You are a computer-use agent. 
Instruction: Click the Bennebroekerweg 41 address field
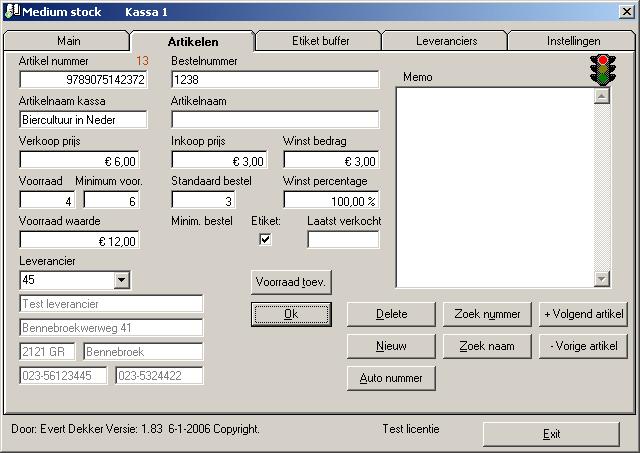[111, 328]
